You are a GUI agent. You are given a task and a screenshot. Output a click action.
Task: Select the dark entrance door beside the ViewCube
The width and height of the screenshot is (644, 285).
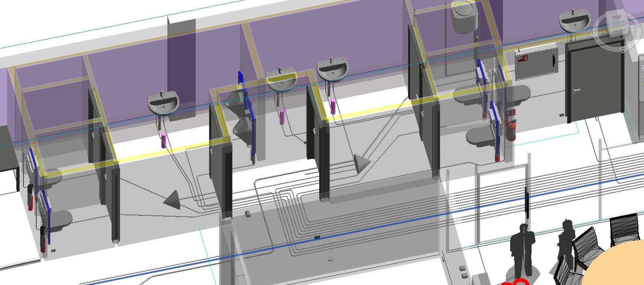tap(596, 79)
